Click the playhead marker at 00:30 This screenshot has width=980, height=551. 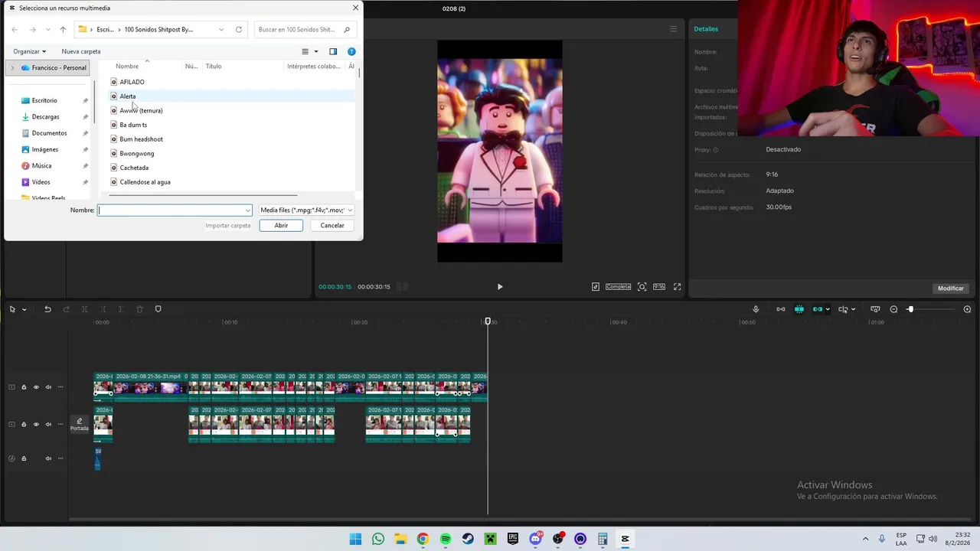tap(488, 321)
